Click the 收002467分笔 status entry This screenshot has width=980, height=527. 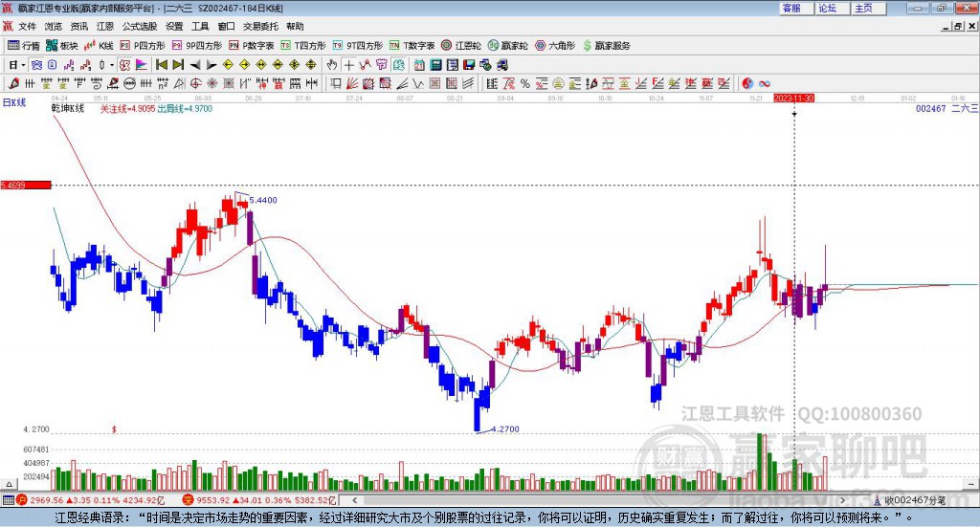[910, 500]
